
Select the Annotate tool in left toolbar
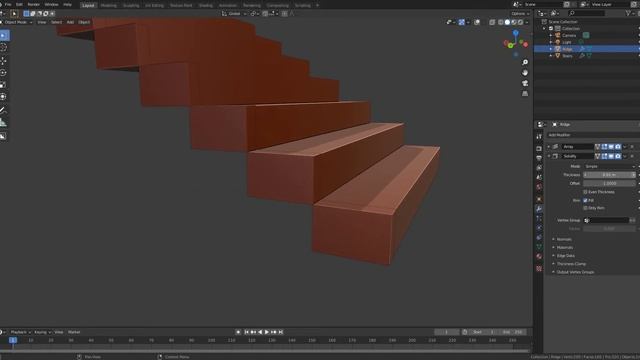4,110
